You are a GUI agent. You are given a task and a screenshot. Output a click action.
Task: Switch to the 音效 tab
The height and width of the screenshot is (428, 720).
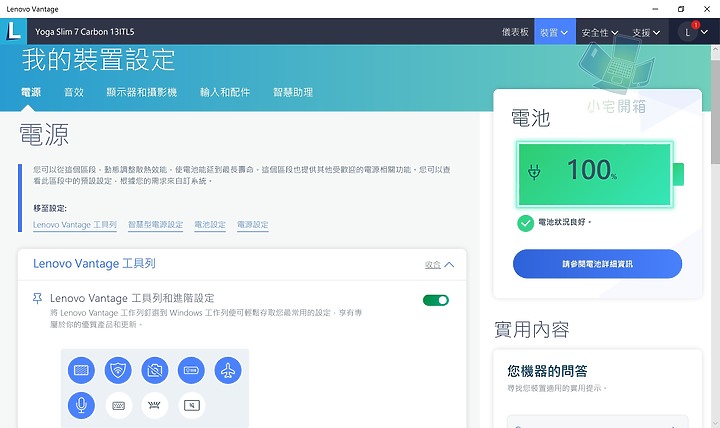tap(74, 92)
